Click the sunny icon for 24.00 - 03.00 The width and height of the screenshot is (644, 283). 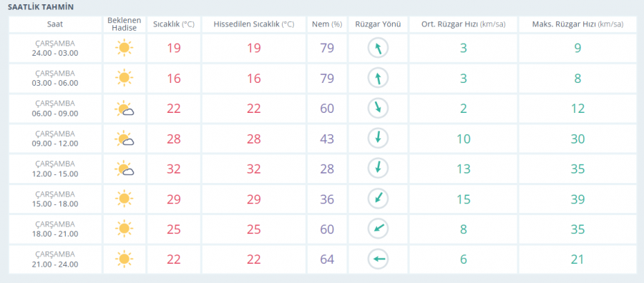pos(124,48)
